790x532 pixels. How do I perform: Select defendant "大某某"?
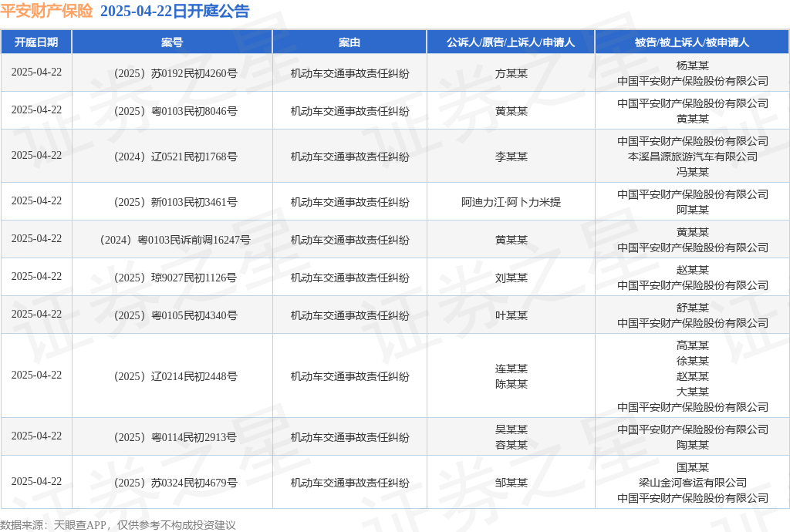[693, 392]
